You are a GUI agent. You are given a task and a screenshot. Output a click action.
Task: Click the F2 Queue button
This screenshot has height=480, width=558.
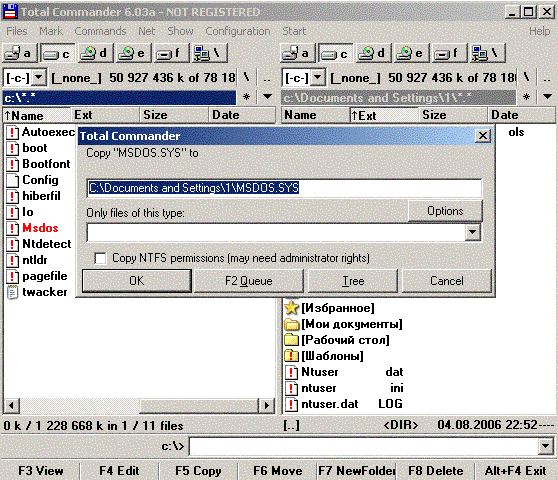pyautogui.click(x=249, y=281)
